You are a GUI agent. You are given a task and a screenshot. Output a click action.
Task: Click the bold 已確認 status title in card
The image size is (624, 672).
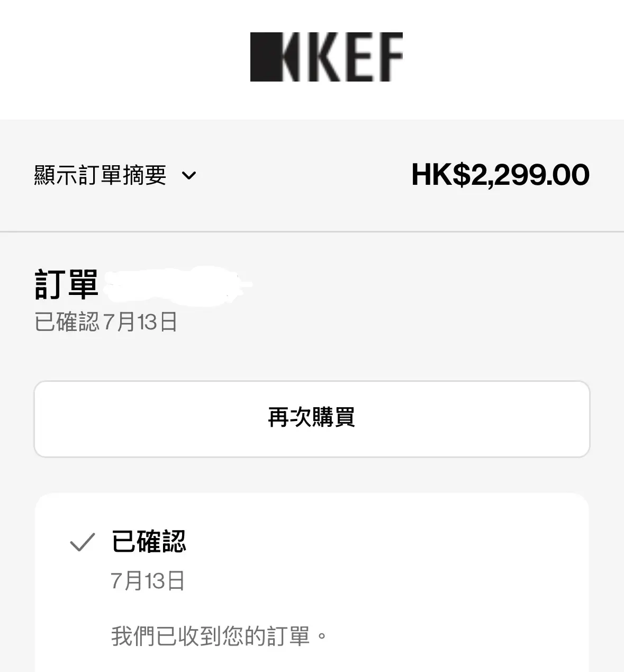[x=149, y=541]
